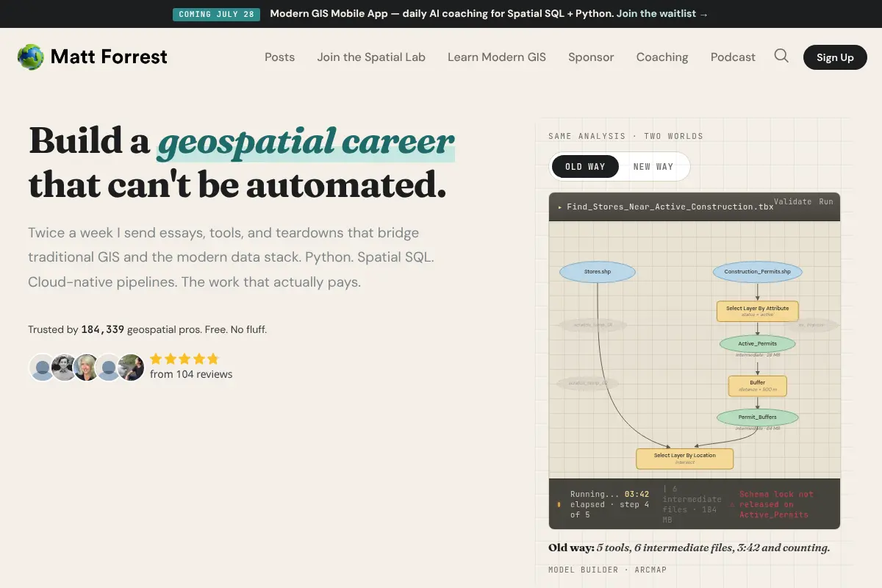Click the Matt Forrest site title
This screenshot has width=882, height=588.
click(x=109, y=57)
